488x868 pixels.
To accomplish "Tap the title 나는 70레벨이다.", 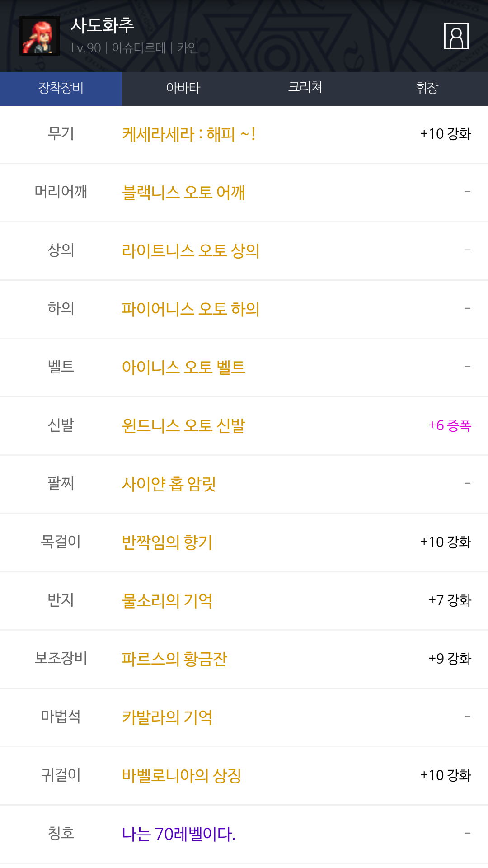I will pos(179,834).
